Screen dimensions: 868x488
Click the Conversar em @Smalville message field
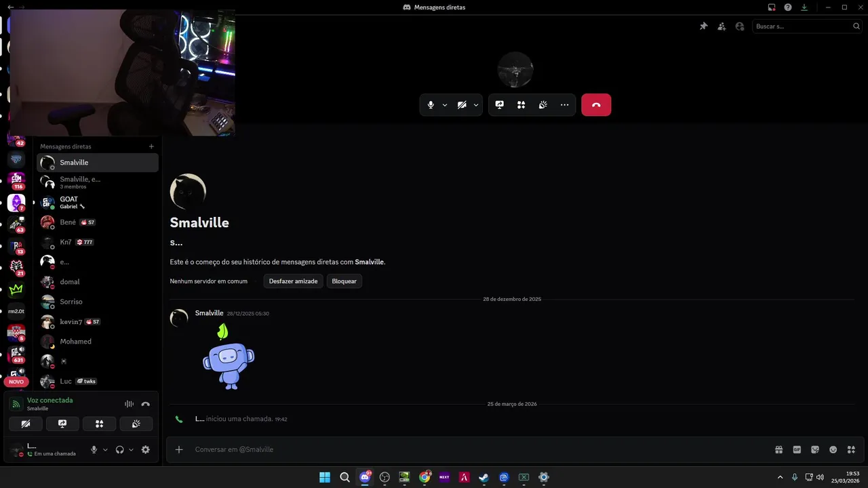pos(475,449)
